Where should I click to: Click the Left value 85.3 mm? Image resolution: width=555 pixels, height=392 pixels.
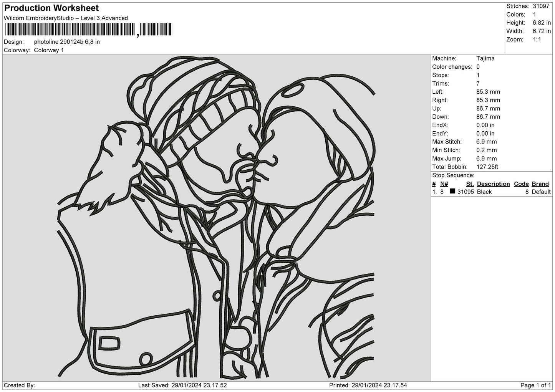(488, 92)
